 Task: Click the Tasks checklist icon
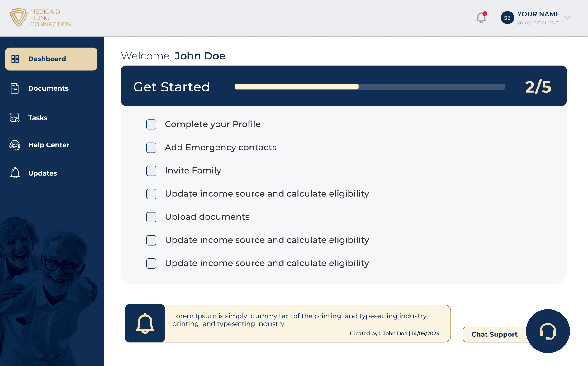tap(15, 118)
